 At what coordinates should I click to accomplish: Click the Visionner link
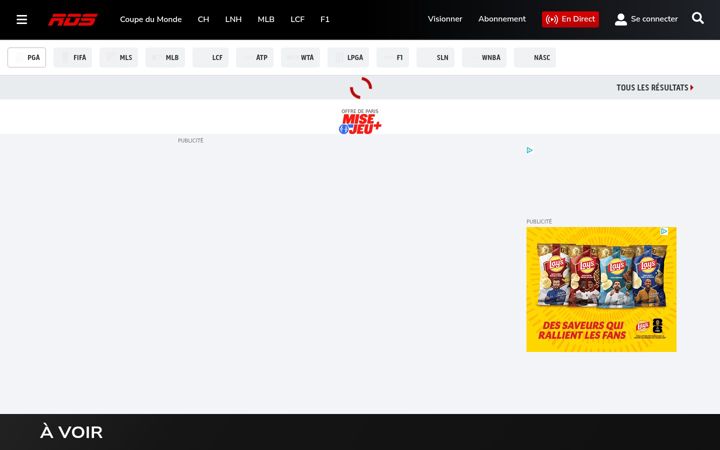pos(444,19)
